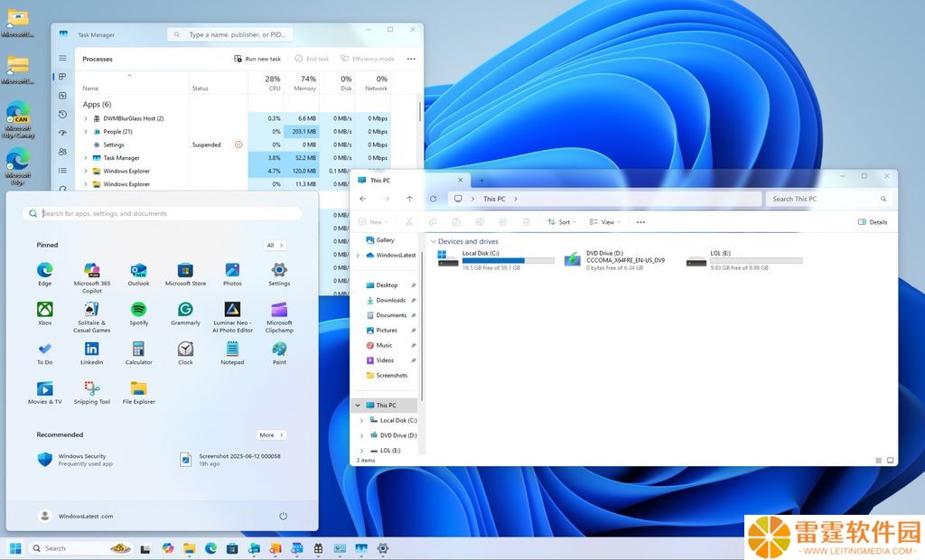This screenshot has width=925, height=560.
Task: Open the Calculator app
Action: click(x=138, y=353)
